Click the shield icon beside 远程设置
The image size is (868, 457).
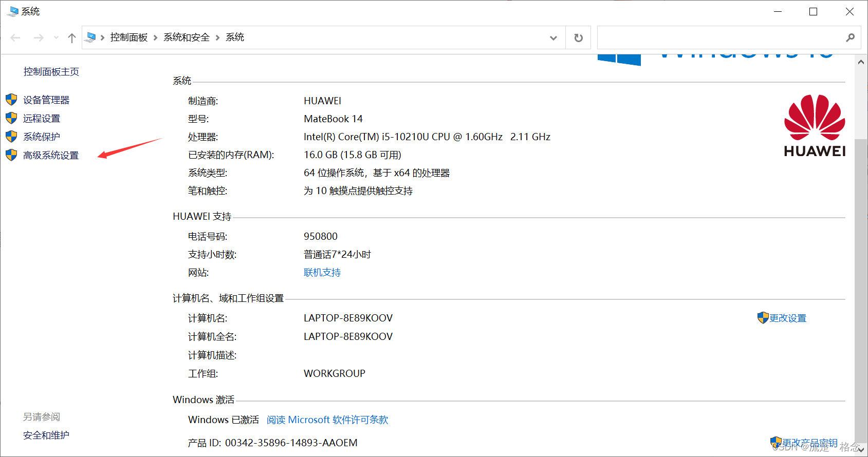coord(11,118)
